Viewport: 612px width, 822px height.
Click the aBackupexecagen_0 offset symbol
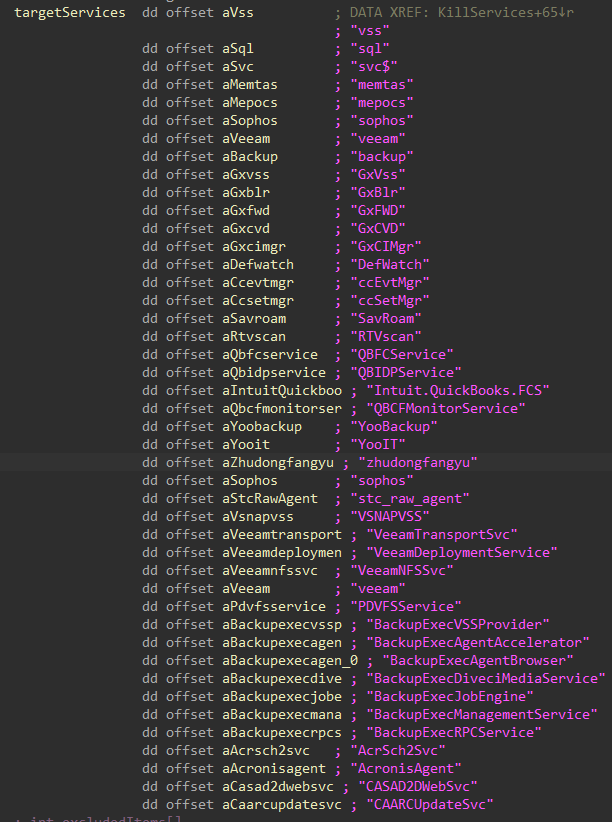coord(290,661)
